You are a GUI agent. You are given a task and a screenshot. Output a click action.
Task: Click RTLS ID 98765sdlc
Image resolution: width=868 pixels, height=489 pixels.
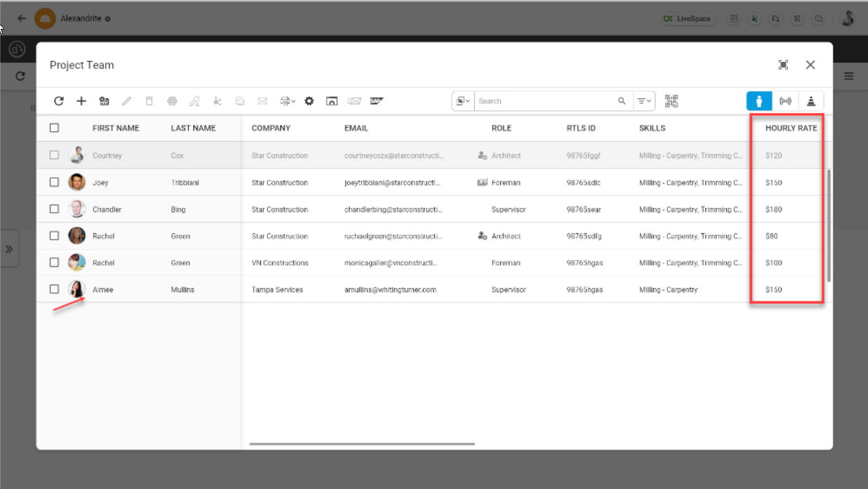(584, 183)
